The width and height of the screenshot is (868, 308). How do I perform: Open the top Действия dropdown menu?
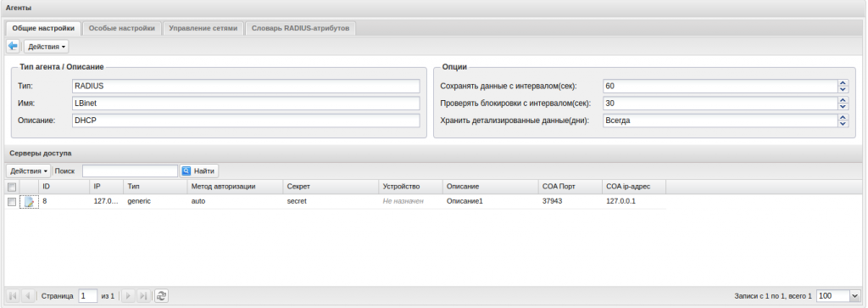[47, 47]
